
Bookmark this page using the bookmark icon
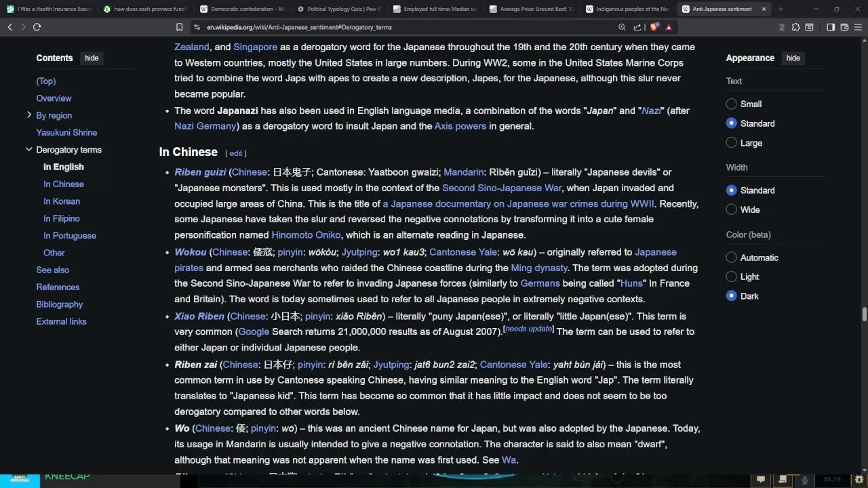tap(179, 27)
